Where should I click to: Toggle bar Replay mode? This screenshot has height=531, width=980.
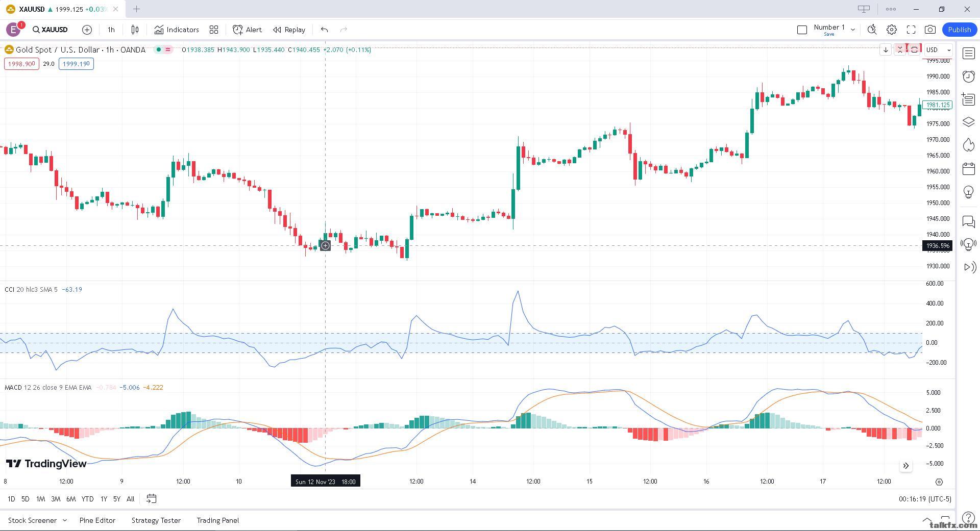(289, 30)
